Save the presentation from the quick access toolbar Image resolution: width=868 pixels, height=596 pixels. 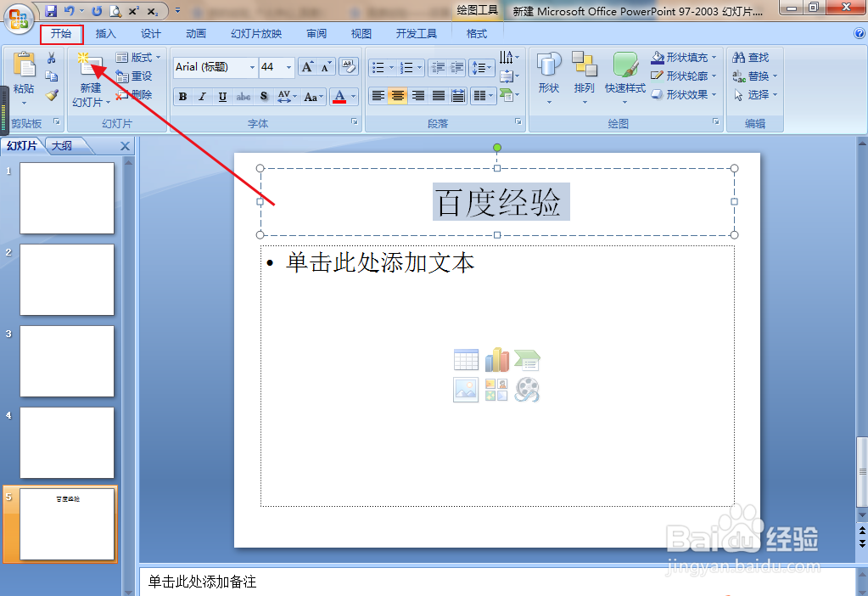51,10
